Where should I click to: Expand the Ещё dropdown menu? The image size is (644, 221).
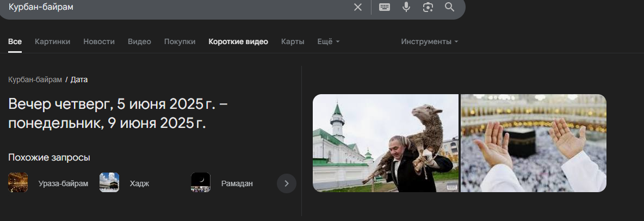click(x=329, y=41)
